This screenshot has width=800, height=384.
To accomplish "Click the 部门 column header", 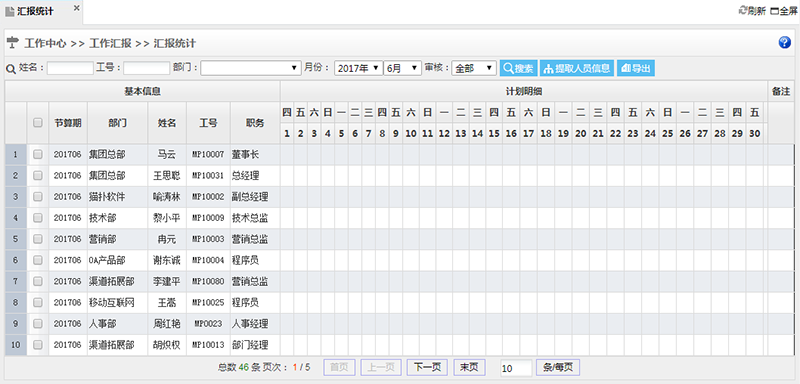I will pos(117,123).
